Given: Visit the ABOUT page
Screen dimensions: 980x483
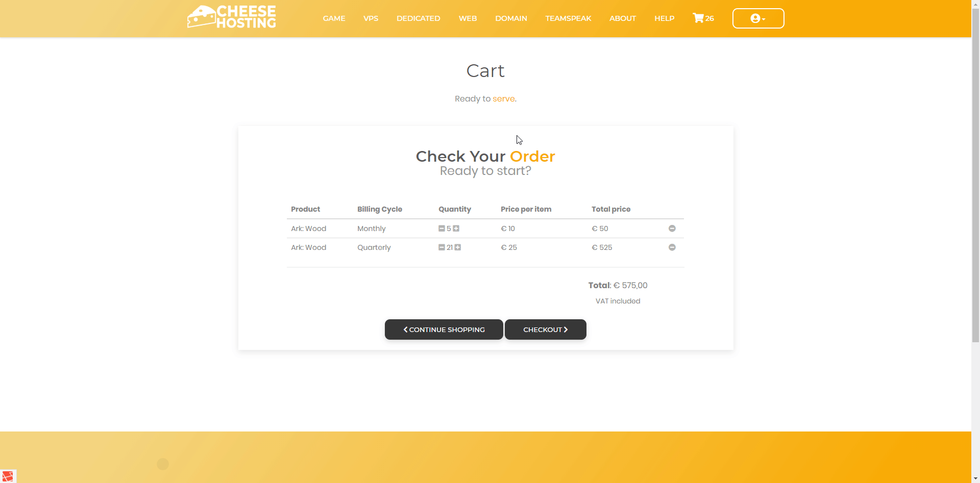Looking at the screenshot, I should pyautogui.click(x=622, y=18).
